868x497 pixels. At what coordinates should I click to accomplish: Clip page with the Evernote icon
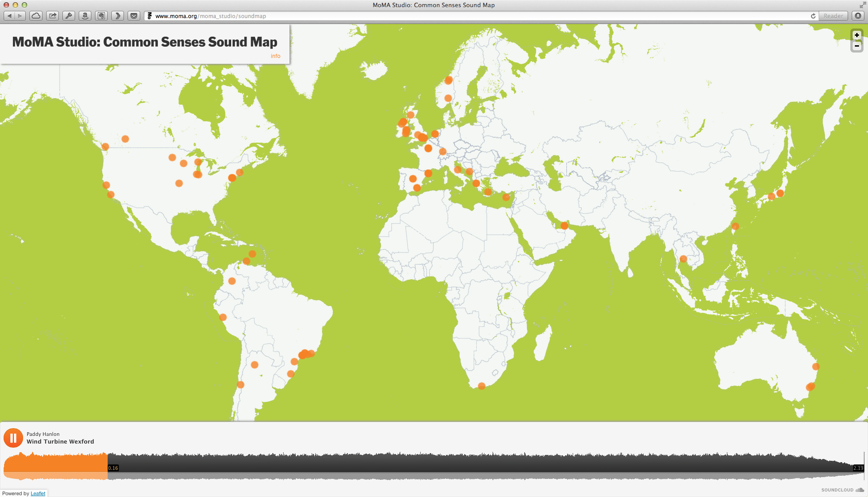point(101,15)
